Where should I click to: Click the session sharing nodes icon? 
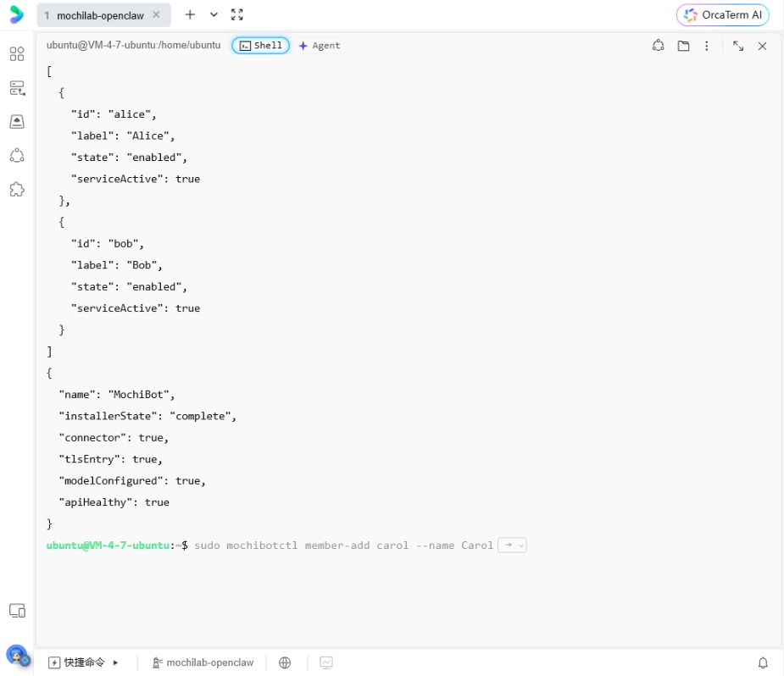(658, 46)
